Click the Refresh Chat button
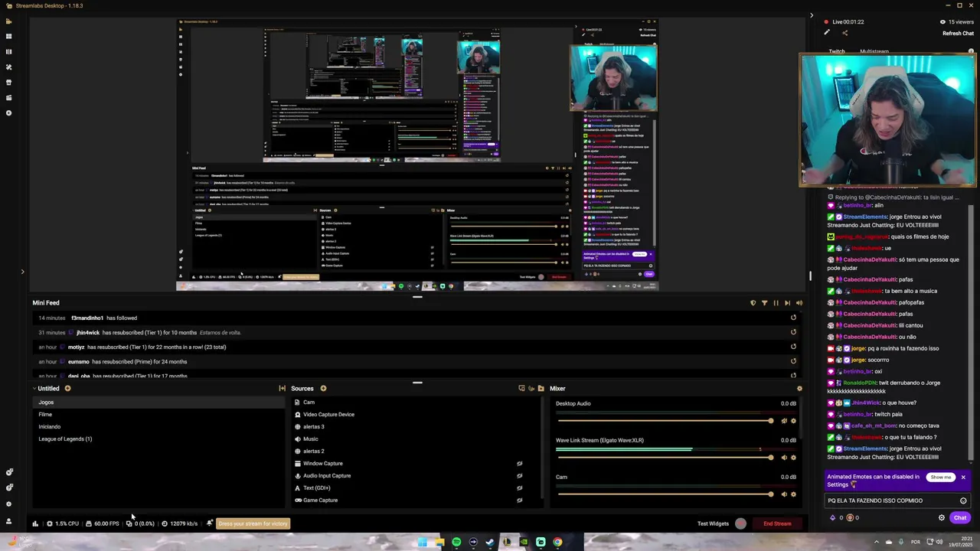The height and width of the screenshot is (551, 980). pyautogui.click(x=958, y=34)
